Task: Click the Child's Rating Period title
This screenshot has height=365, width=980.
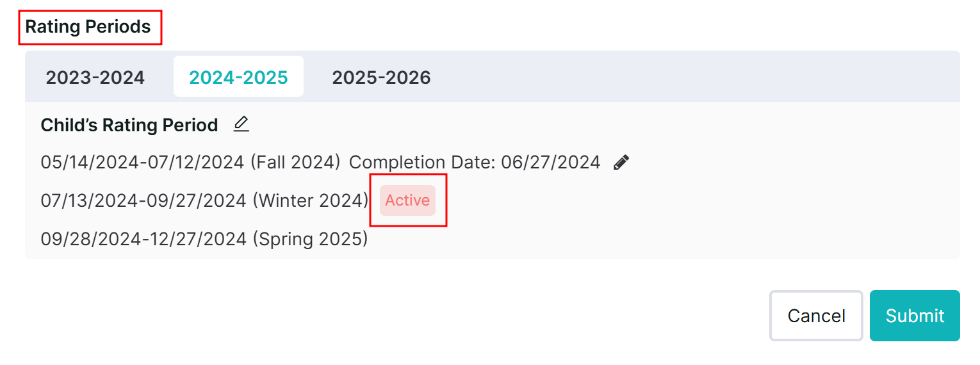Action: (x=129, y=125)
